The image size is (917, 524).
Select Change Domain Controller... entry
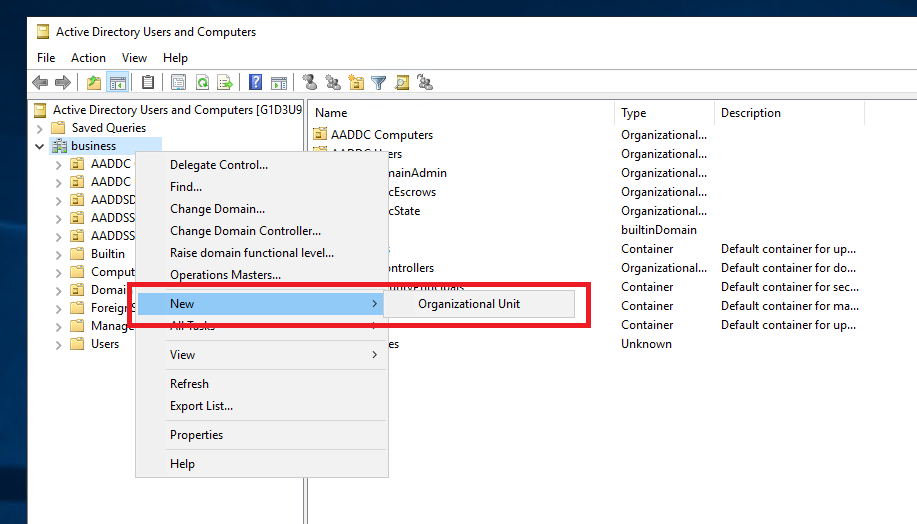pos(262,231)
